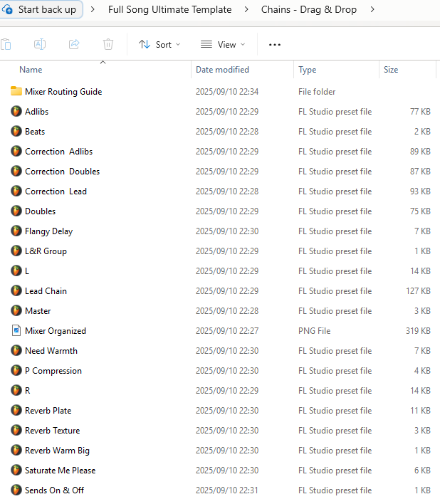The height and width of the screenshot is (504, 440).
Task: Open the three-dot See more menu
Action: click(x=275, y=45)
